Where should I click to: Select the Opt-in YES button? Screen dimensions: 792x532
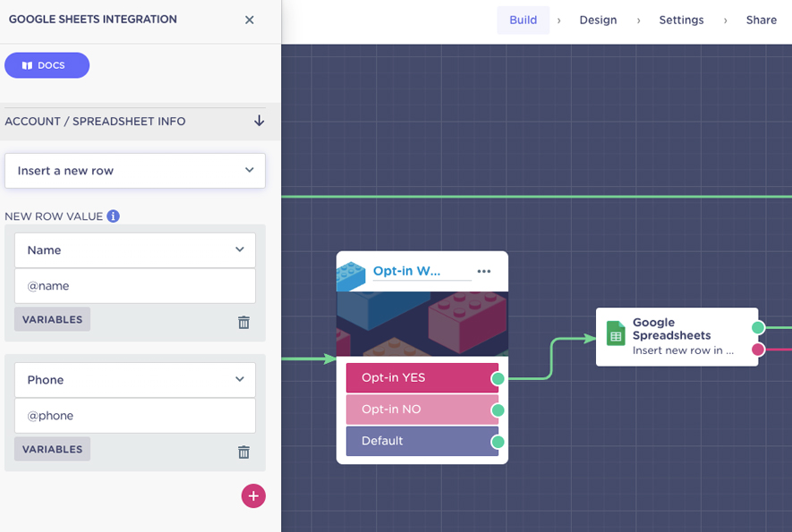(422, 377)
